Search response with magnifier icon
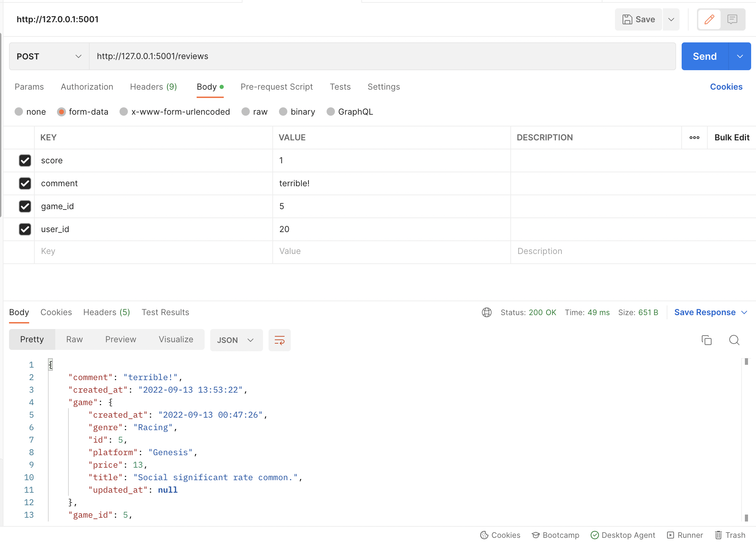 click(x=734, y=340)
